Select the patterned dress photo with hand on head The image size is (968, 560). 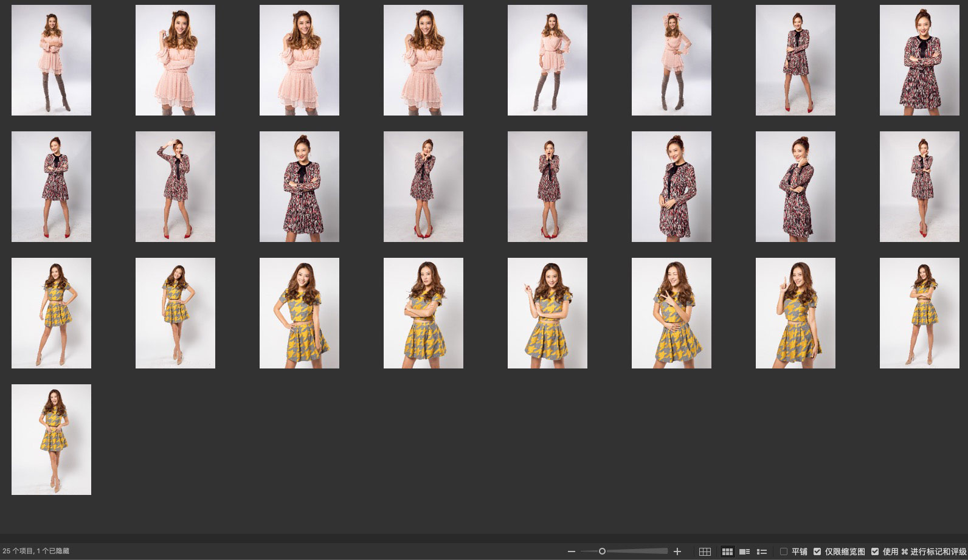(x=175, y=187)
